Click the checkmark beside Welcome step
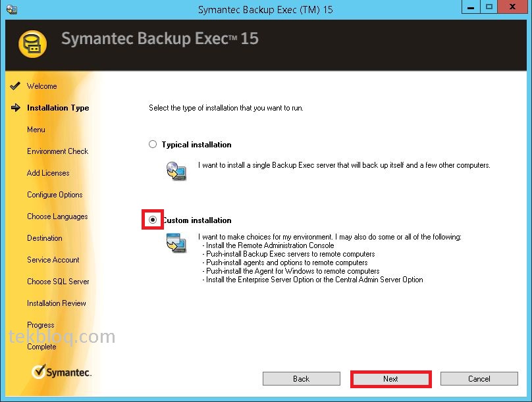Viewport: 532px width, 402px height. [15, 86]
